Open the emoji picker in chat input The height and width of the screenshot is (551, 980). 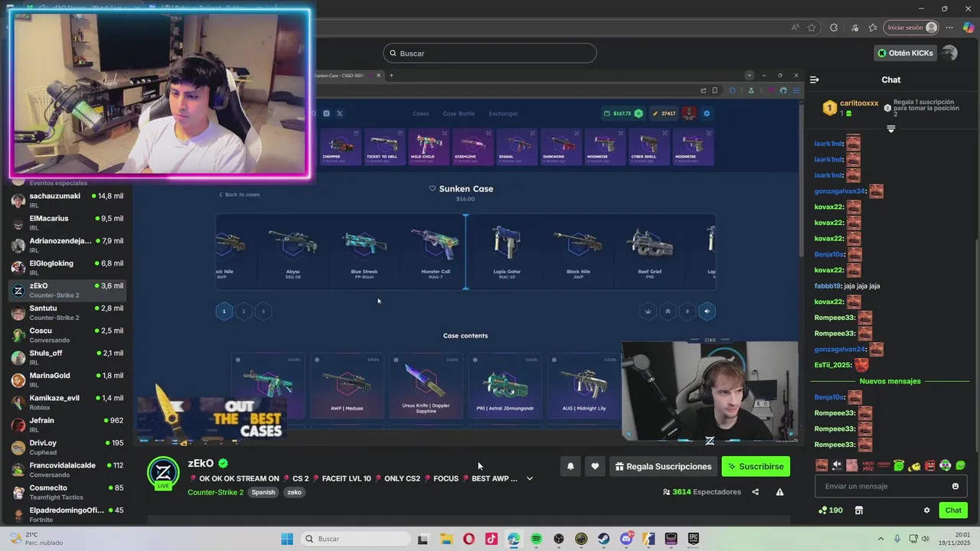point(955,486)
